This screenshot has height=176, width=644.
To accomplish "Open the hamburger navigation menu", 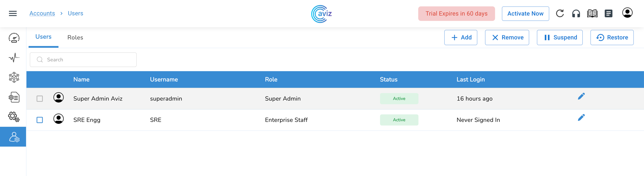I will (x=13, y=13).
